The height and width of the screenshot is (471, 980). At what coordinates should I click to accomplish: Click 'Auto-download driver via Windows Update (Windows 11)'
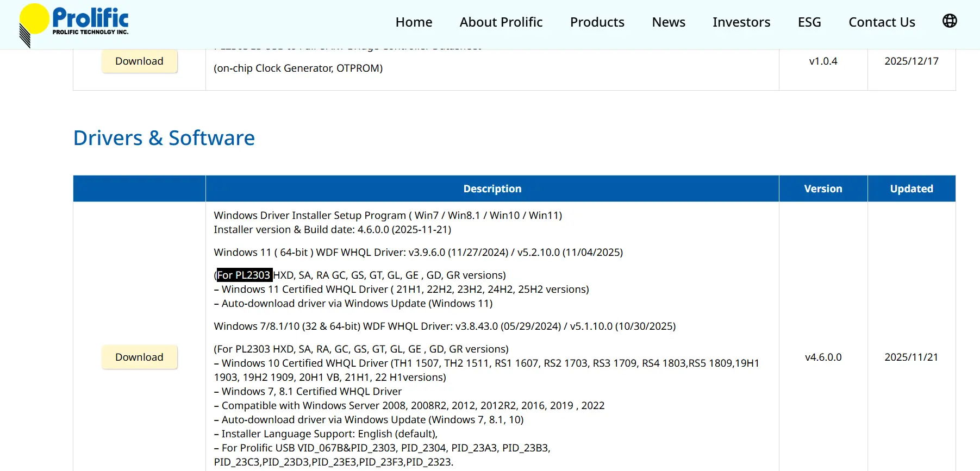pyautogui.click(x=353, y=304)
